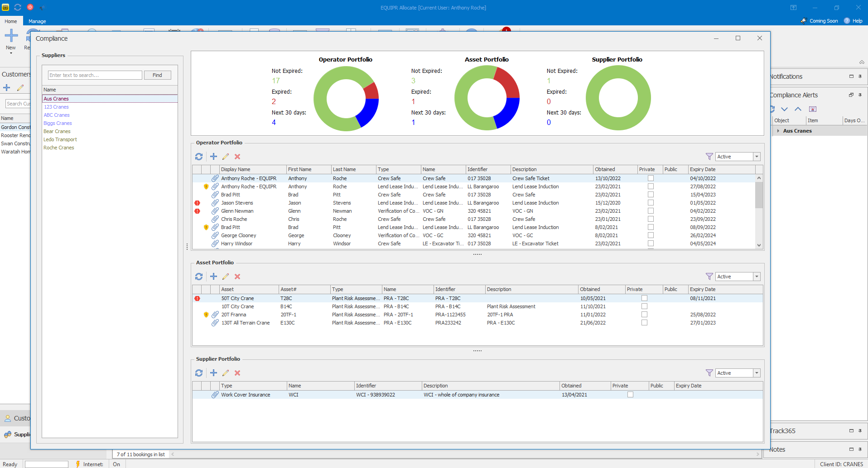The image size is (868, 468).
Task: Switch to the Manage tab
Action: [37, 21]
